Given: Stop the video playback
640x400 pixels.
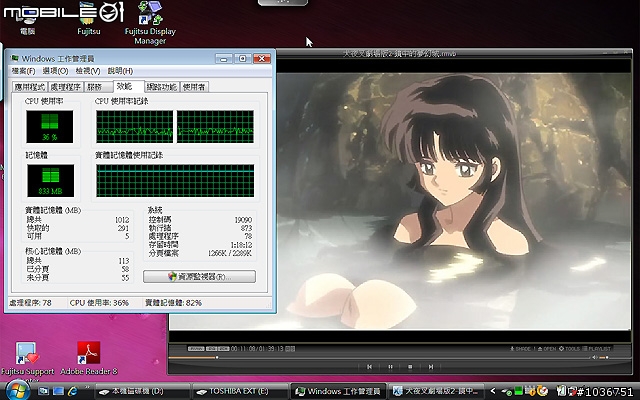Looking at the screenshot, I should 410,367.
